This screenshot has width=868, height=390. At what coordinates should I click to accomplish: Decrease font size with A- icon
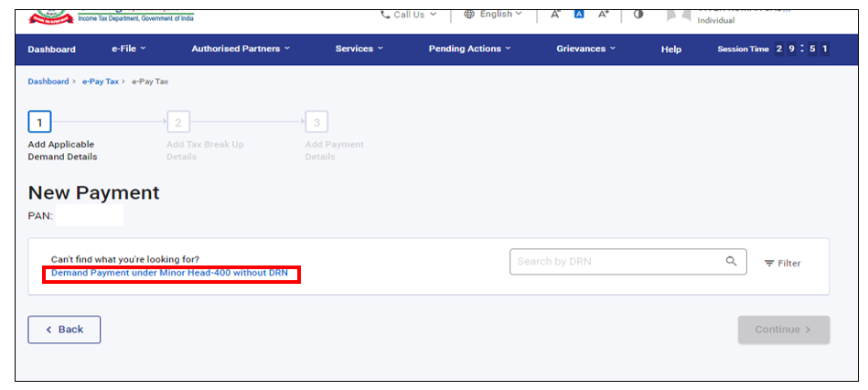pyautogui.click(x=555, y=15)
